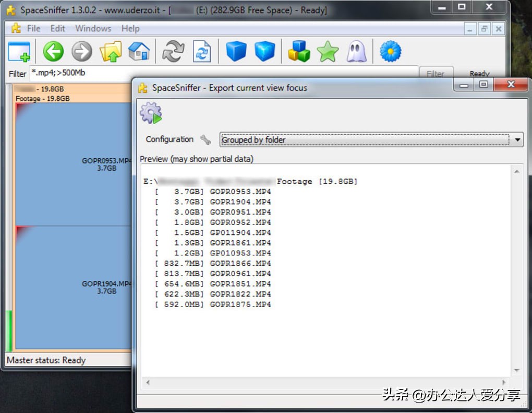Screen dimensions: 532x413
Task: Click the Filter label next to the filter field
Action: tap(17, 73)
